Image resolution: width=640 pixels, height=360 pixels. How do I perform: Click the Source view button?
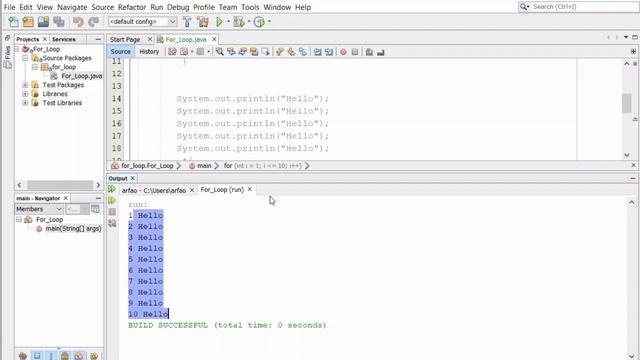tap(120, 52)
